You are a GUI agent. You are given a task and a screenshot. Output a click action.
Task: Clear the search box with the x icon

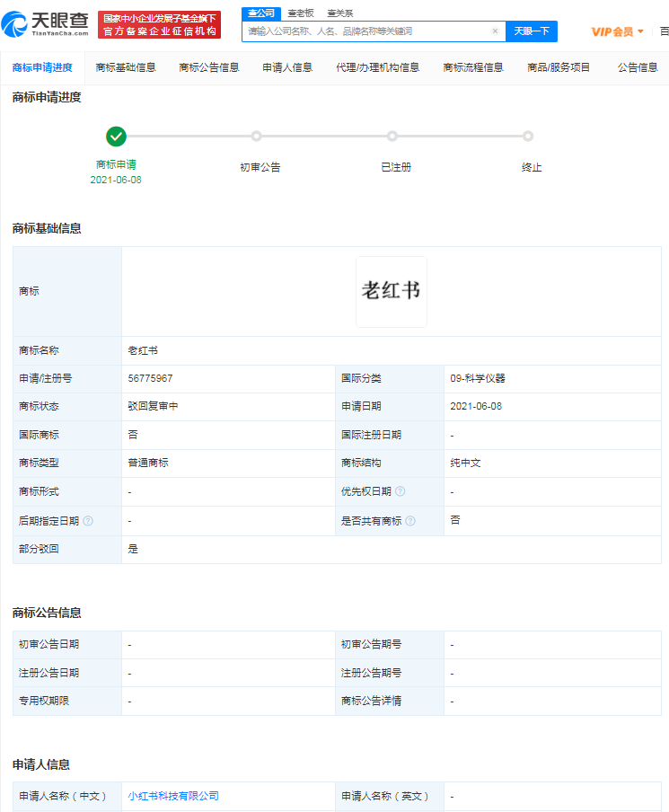pos(495,31)
